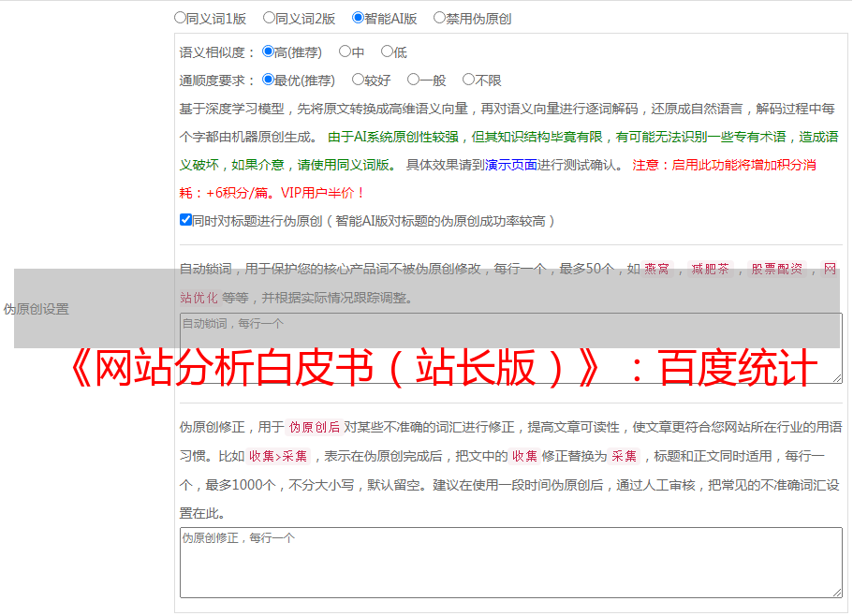
Task: Click the 股票配资 example keyword
Action: [776, 269]
